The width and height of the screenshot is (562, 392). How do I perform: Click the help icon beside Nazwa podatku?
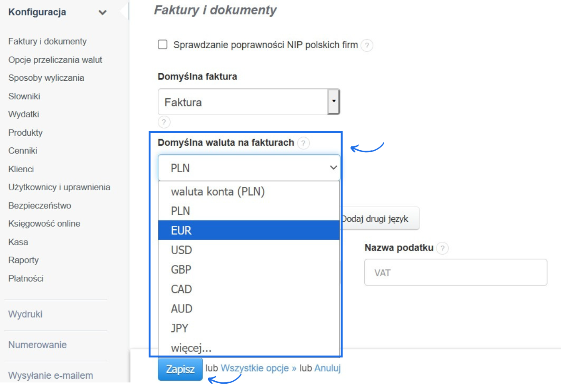pyautogui.click(x=443, y=248)
